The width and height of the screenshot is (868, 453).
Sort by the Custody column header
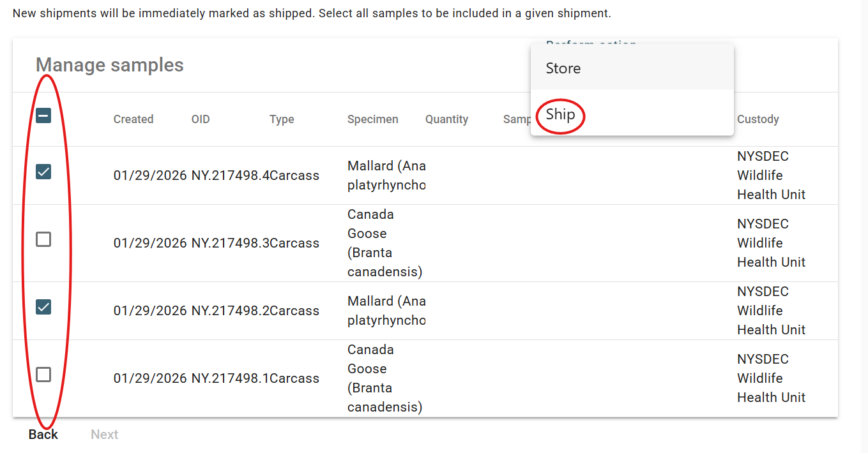(758, 119)
